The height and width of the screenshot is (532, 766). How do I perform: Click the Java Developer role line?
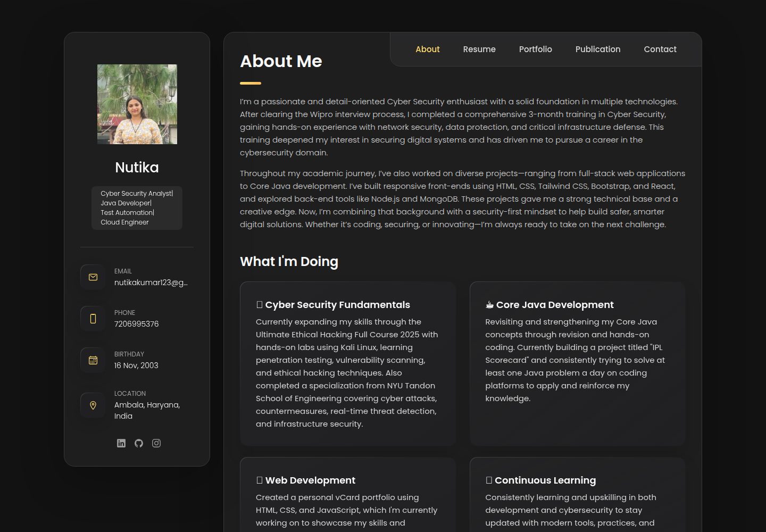pyautogui.click(x=126, y=203)
